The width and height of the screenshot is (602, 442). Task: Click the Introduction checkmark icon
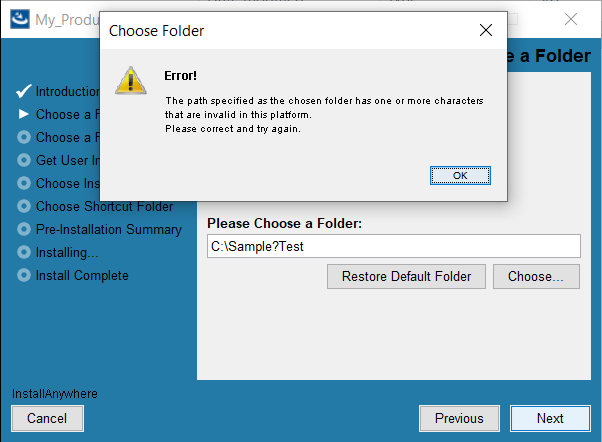tap(24, 91)
